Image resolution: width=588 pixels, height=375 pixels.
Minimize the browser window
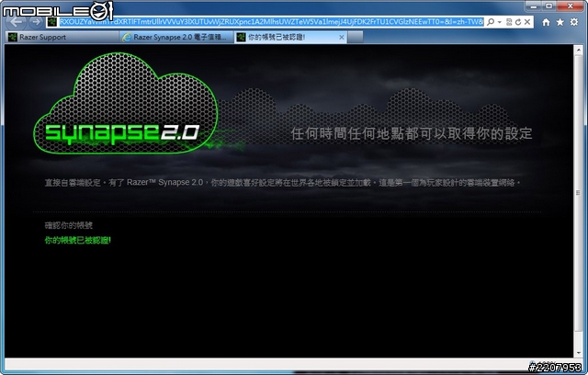[x=534, y=6]
